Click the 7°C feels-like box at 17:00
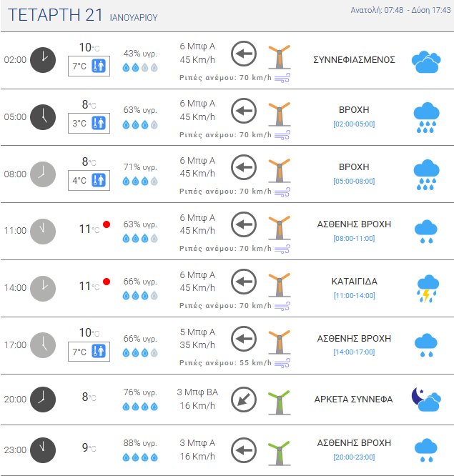 pos(89,352)
